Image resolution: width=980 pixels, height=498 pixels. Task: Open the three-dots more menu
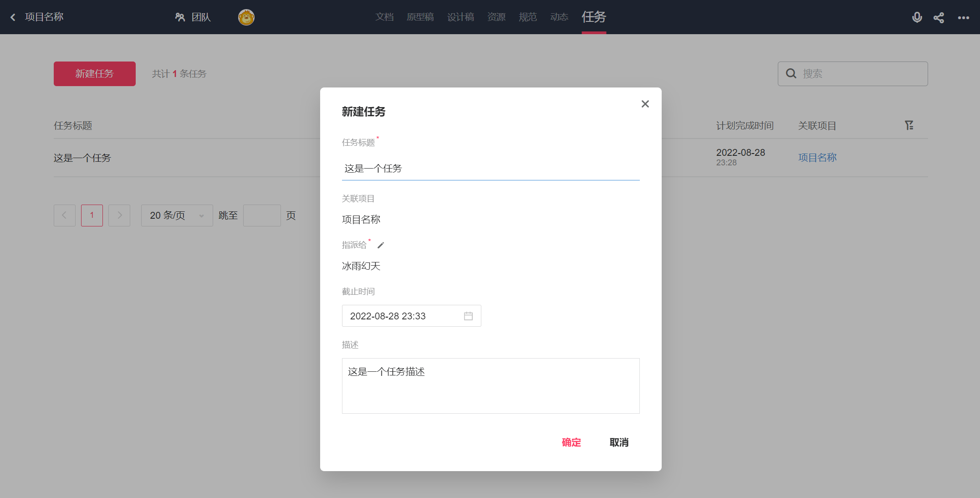[x=963, y=17]
